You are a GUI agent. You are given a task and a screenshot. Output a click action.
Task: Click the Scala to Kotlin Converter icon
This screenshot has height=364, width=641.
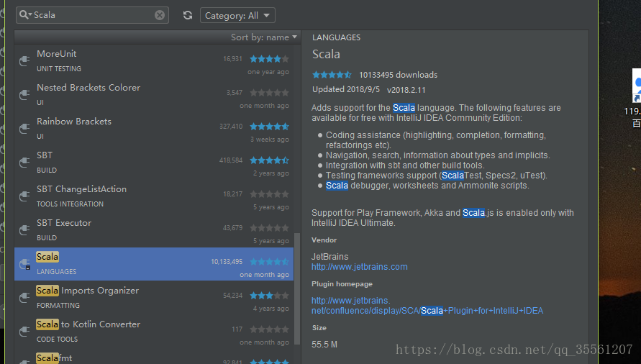point(24,332)
